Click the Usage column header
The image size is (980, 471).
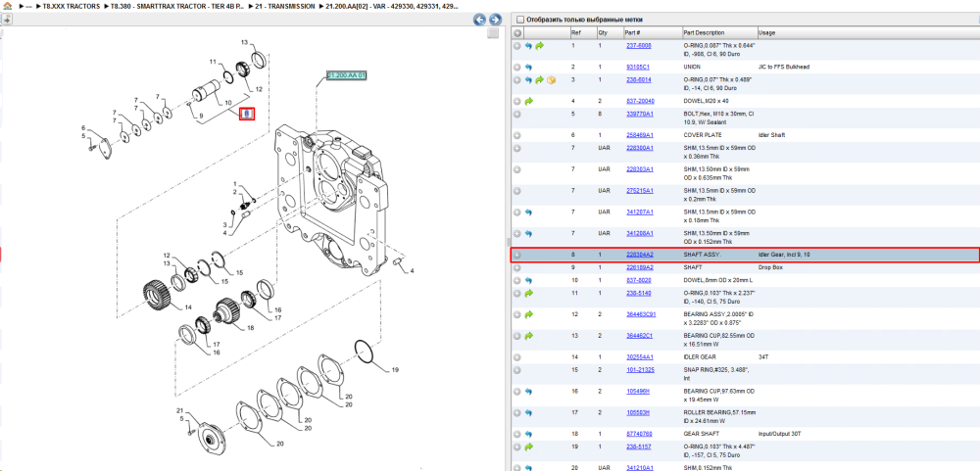coord(767,32)
